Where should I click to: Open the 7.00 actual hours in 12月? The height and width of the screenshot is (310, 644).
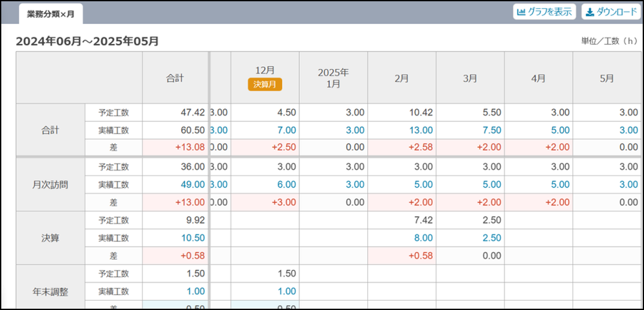(x=285, y=130)
